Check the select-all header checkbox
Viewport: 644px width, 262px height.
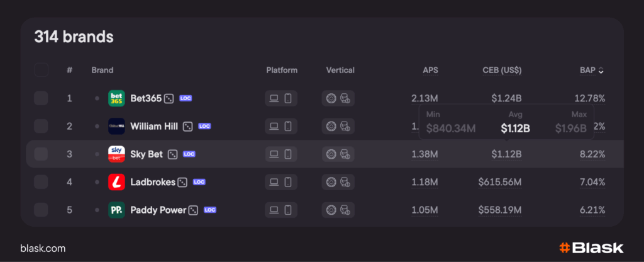(41, 70)
